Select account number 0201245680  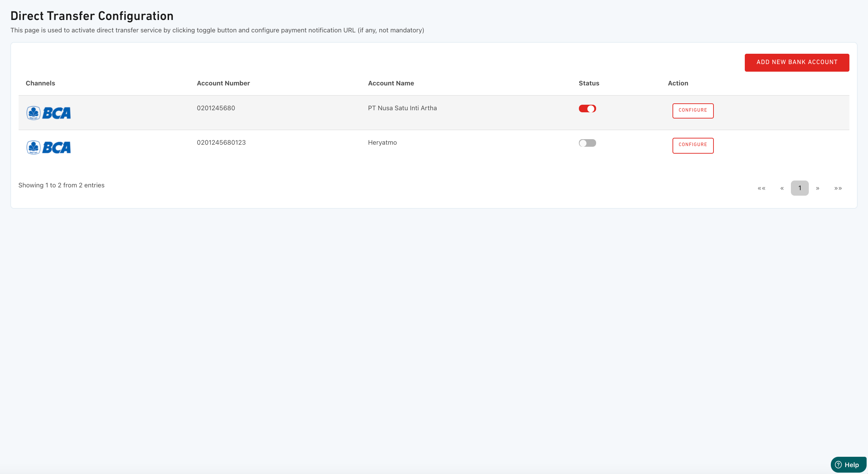(216, 108)
